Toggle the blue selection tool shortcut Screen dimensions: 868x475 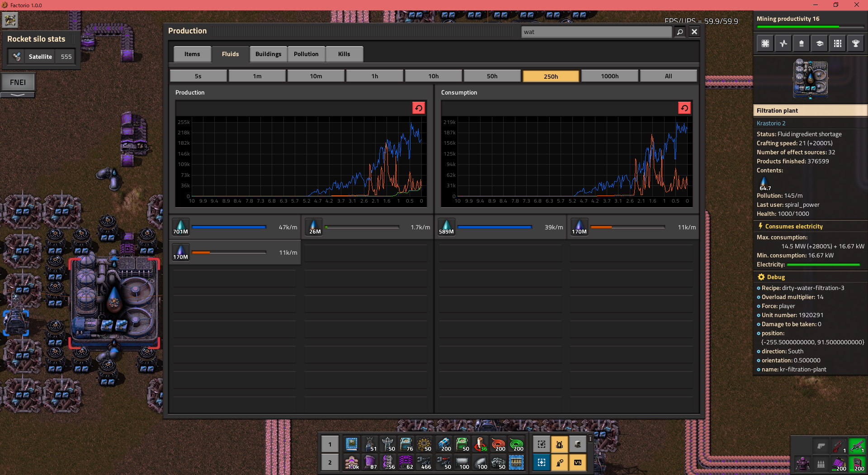pyautogui.click(x=541, y=462)
